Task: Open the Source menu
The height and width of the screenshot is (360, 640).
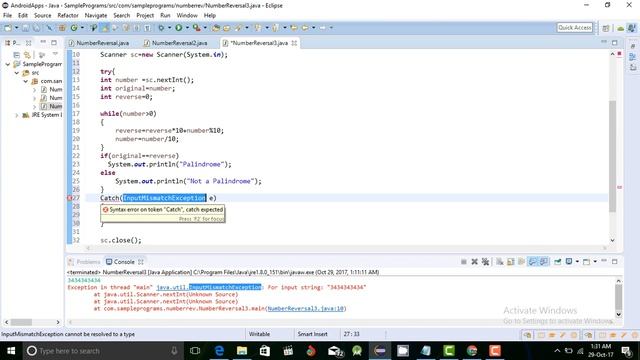Action: 42,16
